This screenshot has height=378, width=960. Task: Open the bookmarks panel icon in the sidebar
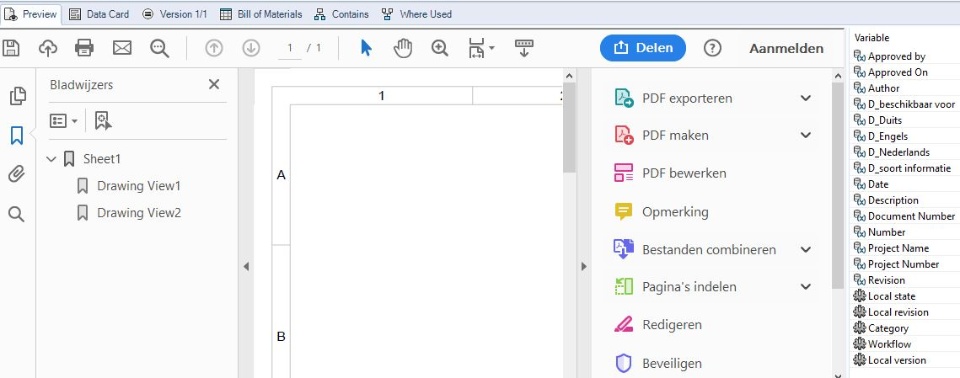coord(17,135)
